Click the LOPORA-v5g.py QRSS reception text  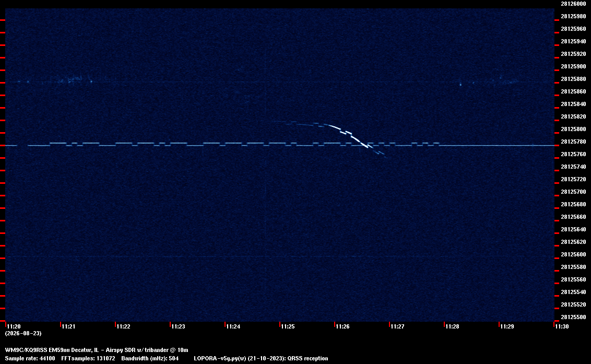coord(261,358)
